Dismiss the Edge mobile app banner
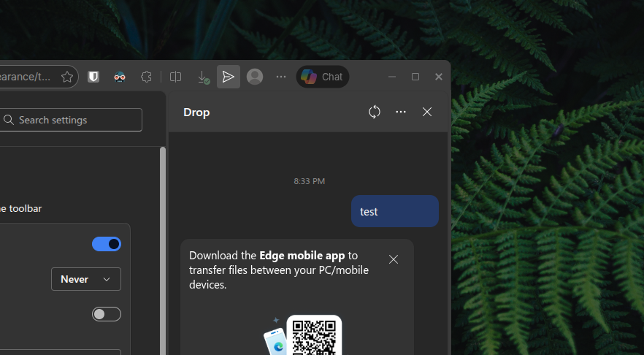Viewport: 644px width, 355px height. 394,259
